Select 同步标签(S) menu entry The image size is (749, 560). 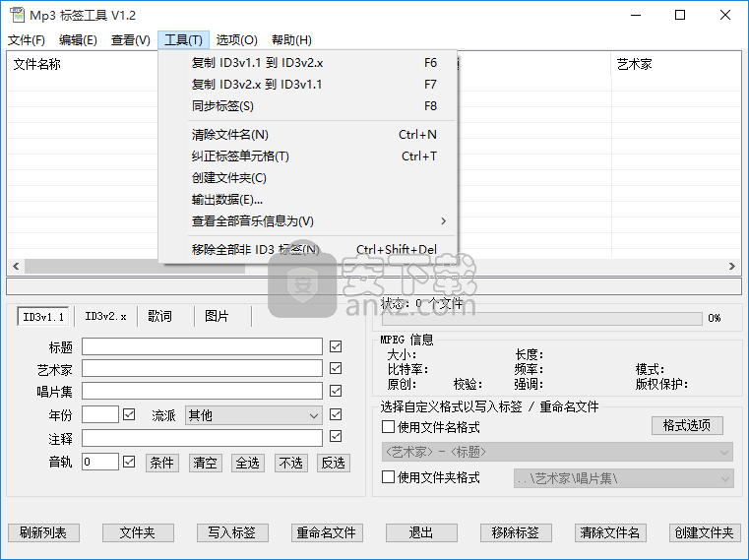pyautogui.click(x=308, y=105)
